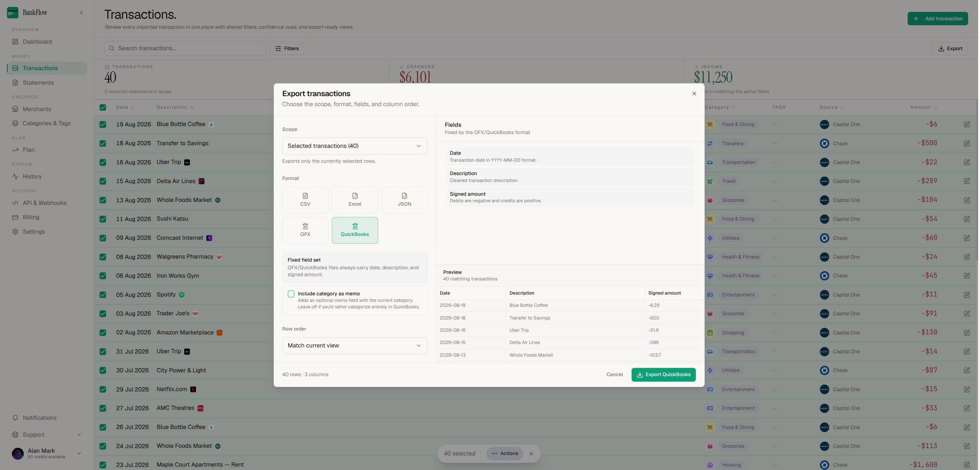
Task: Click Alan Mark's profile avatar
Action: (18, 454)
